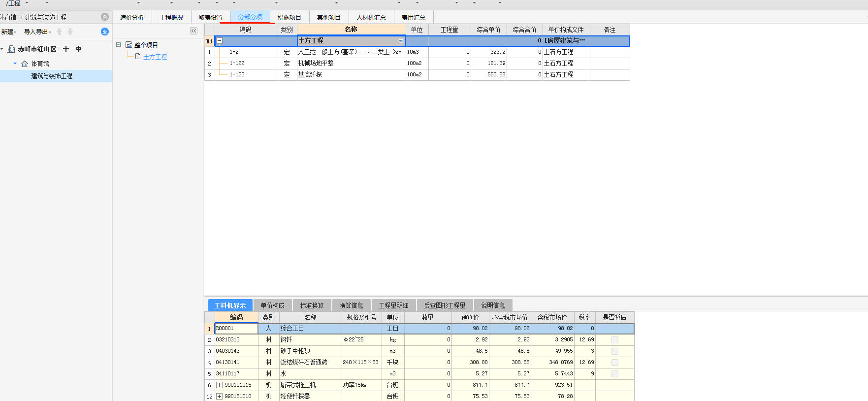Expand the 990151010 轻便钎探器 row

tap(220, 397)
